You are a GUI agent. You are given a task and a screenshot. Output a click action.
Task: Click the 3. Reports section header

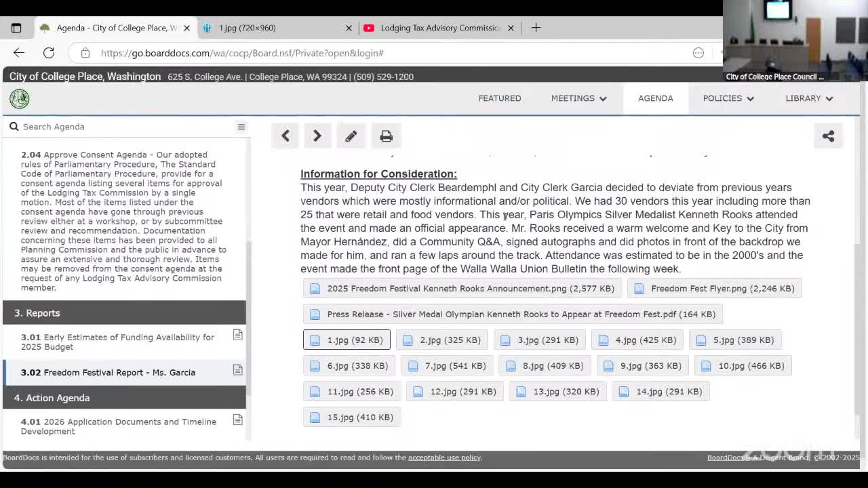point(124,313)
